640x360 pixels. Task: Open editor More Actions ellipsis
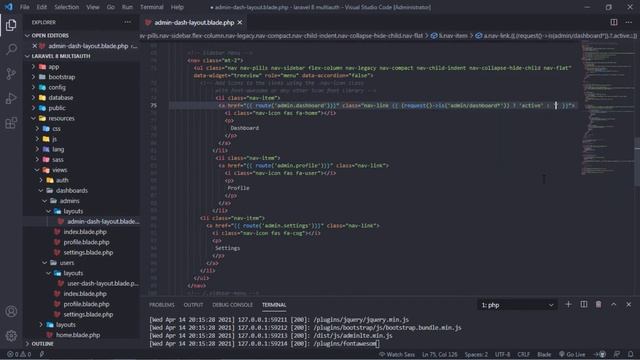tap(629, 22)
